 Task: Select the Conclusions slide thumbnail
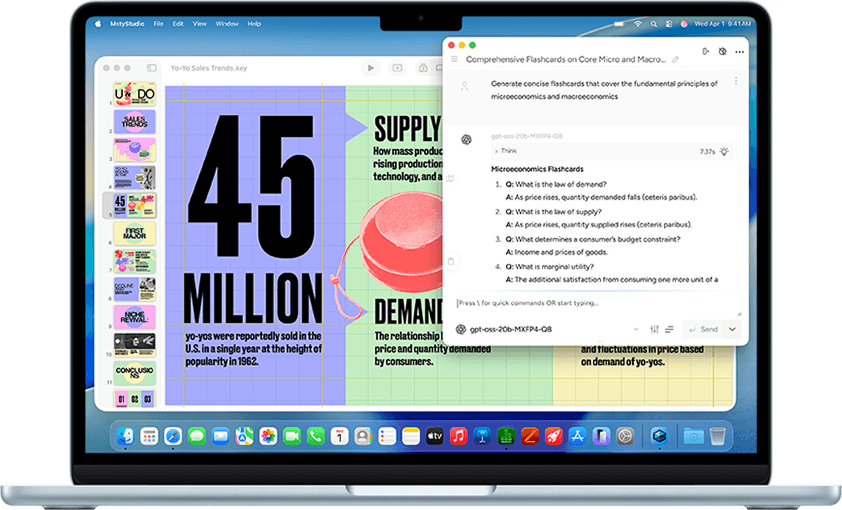click(x=134, y=373)
